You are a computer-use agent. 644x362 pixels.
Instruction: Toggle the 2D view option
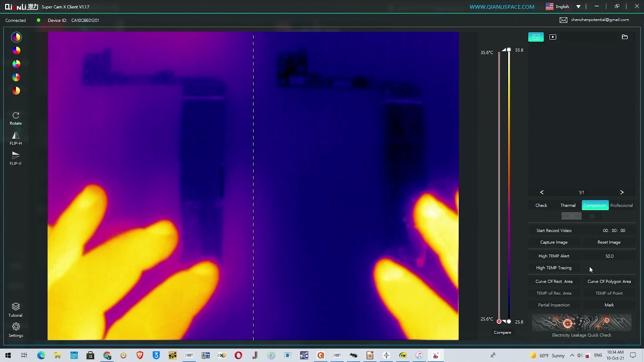(592, 216)
